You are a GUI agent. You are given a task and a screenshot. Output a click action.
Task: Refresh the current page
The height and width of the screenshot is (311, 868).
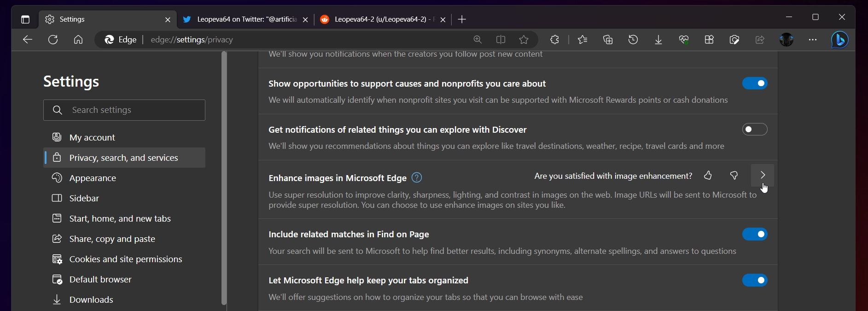click(x=53, y=40)
